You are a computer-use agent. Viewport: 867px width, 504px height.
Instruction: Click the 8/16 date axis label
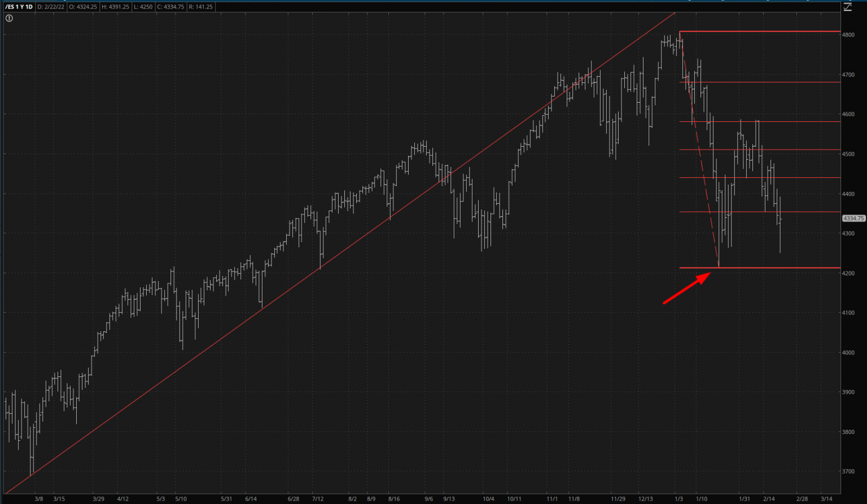coord(394,499)
